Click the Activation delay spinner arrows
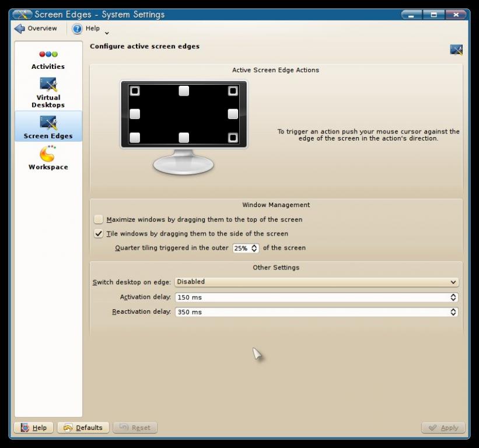479x448 pixels. click(453, 297)
